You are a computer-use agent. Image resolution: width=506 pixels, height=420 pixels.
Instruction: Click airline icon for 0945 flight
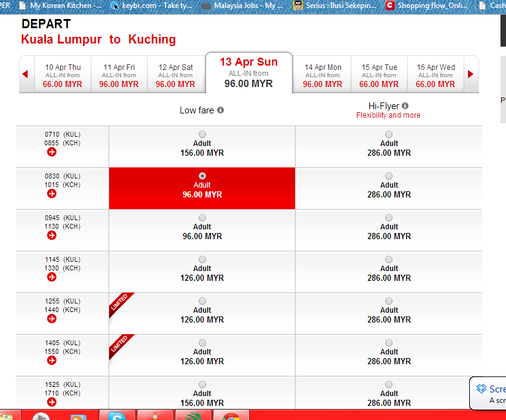52,235
